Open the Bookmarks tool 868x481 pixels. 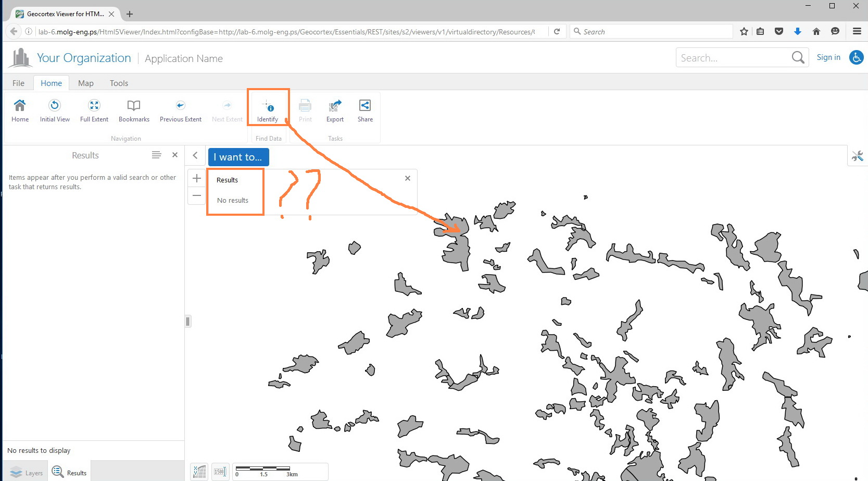coord(134,110)
